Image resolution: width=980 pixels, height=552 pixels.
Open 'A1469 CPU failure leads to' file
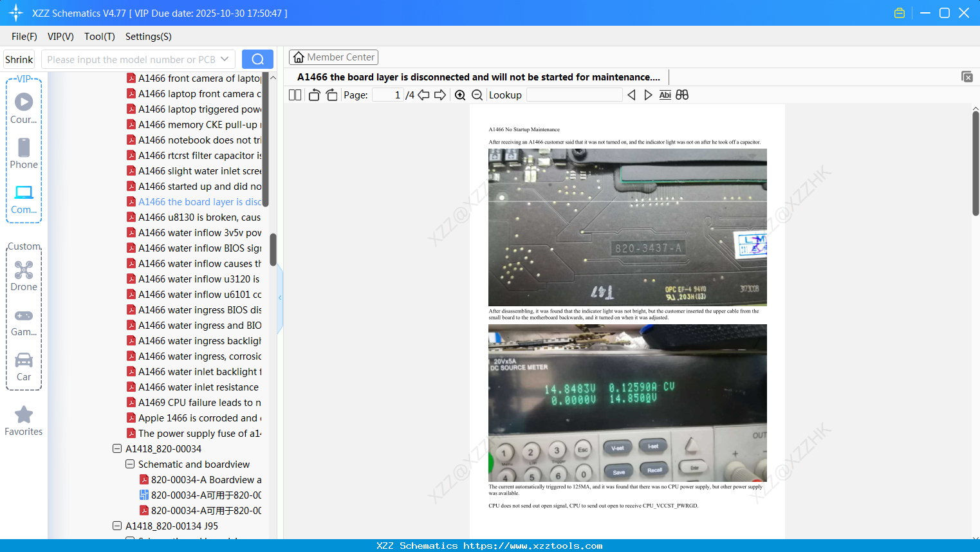(x=199, y=403)
